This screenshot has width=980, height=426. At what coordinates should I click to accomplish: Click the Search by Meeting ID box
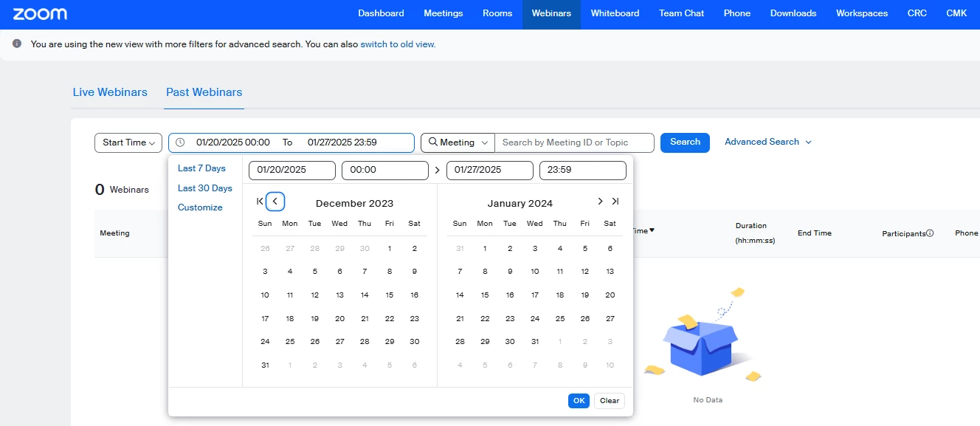574,142
